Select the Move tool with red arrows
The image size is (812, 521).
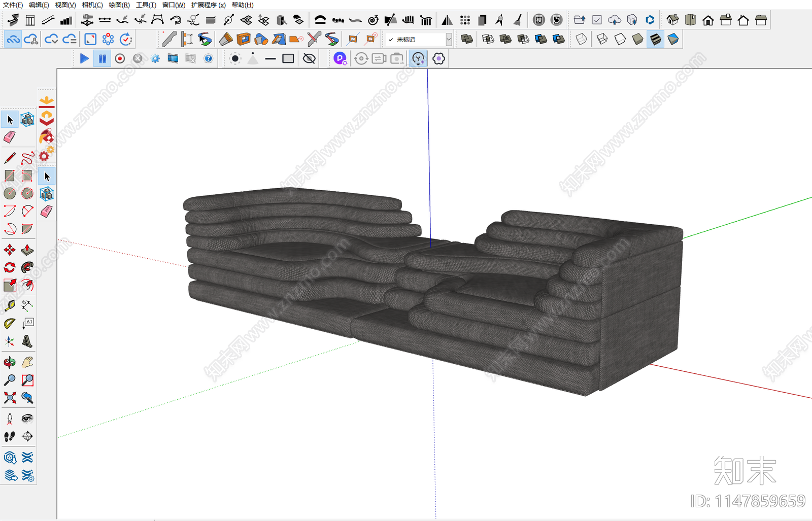click(10, 250)
